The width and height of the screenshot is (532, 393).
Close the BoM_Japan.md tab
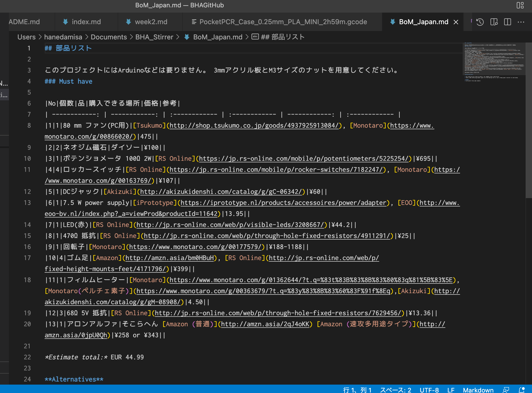pos(456,22)
